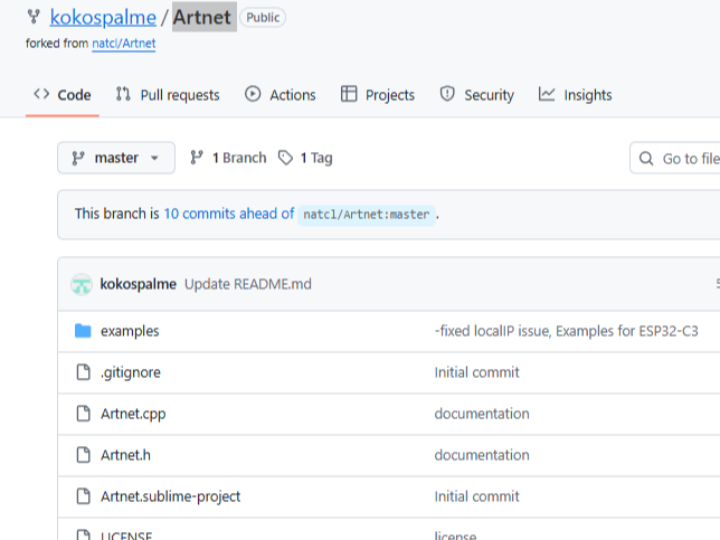Screen dimensions: 720x540
Task: Open the master branch dropdown
Action: 116,158
